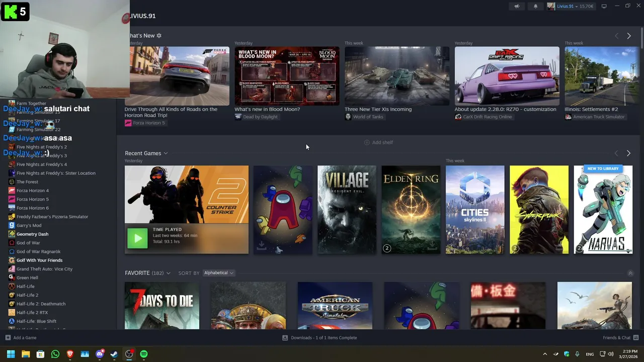
Task: Switch to Big Picture mode monitor icon
Action: [604, 6]
